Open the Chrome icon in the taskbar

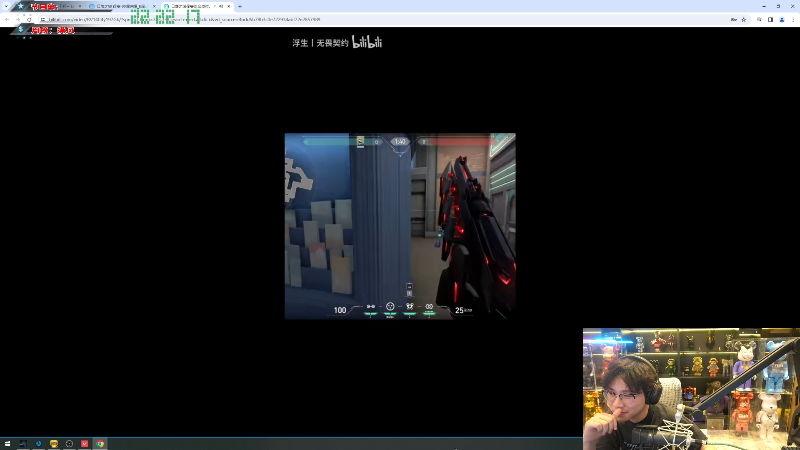[x=100, y=444]
